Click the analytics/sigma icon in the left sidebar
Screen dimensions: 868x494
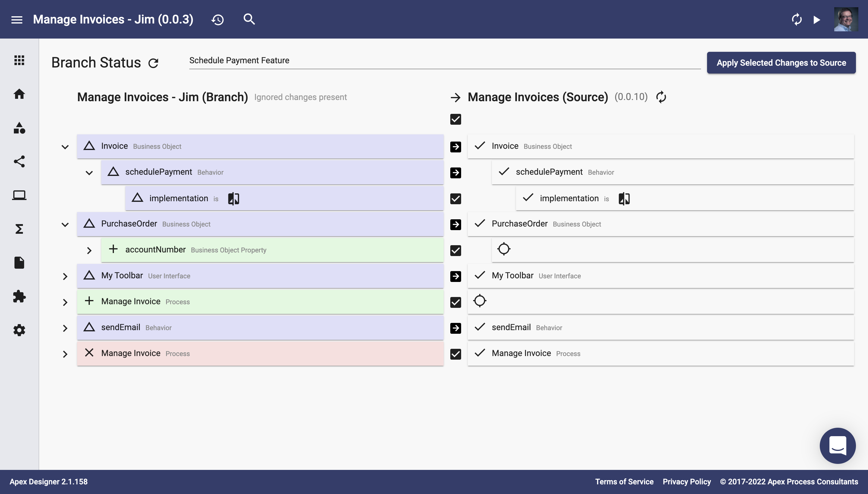19,229
